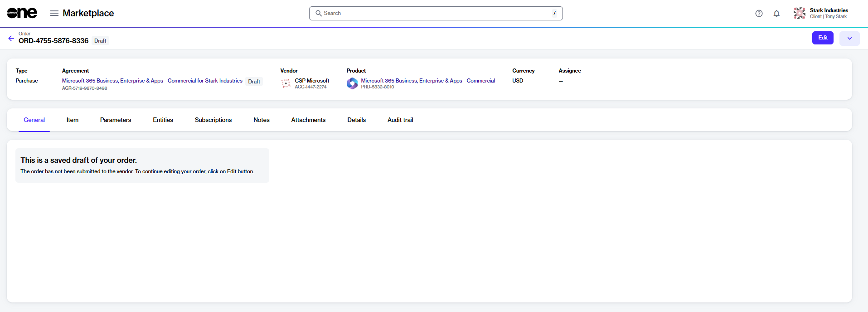Screen dimensions: 868x312
Task: Click the Stark Industries account avatar
Action: click(800, 13)
